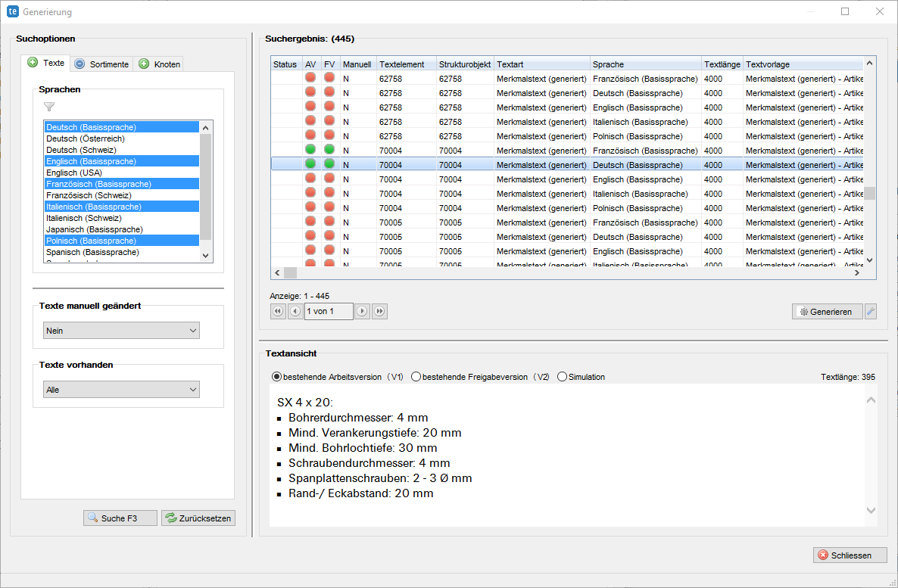This screenshot has width=898, height=588.
Task: Click results table vertical scrollbar thumb
Action: click(x=869, y=194)
